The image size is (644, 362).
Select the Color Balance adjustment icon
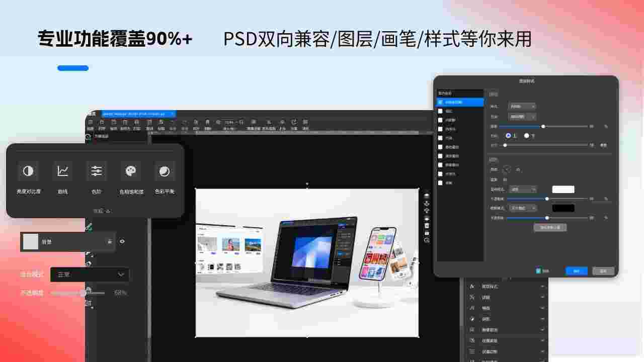coord(164,170)
